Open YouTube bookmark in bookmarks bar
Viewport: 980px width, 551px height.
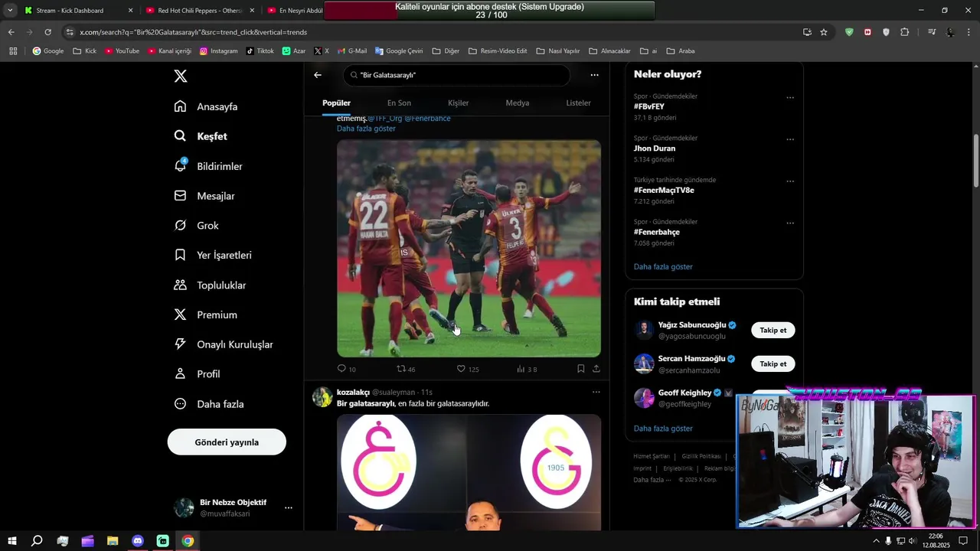pos(122,51)
